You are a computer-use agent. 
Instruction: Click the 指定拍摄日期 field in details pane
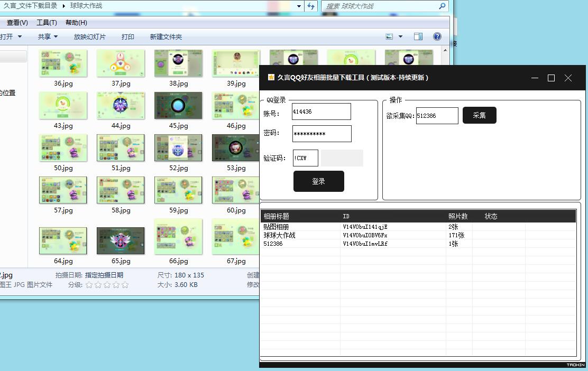pyautogui.click(x=104, y=275)
